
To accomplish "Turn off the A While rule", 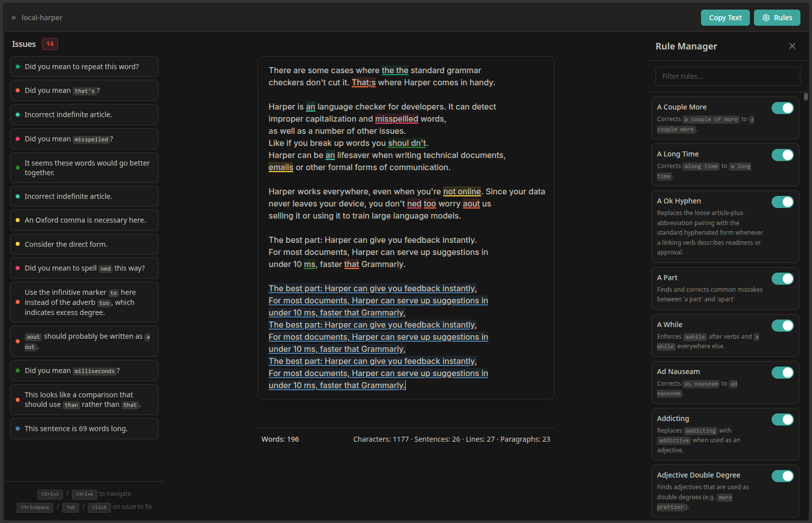I will point(783,326).
